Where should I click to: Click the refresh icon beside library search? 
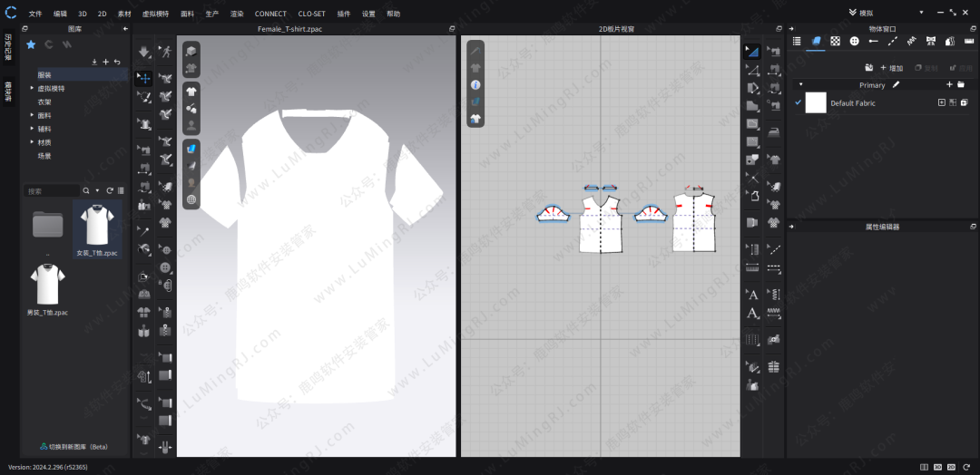(x=109, y=190)
